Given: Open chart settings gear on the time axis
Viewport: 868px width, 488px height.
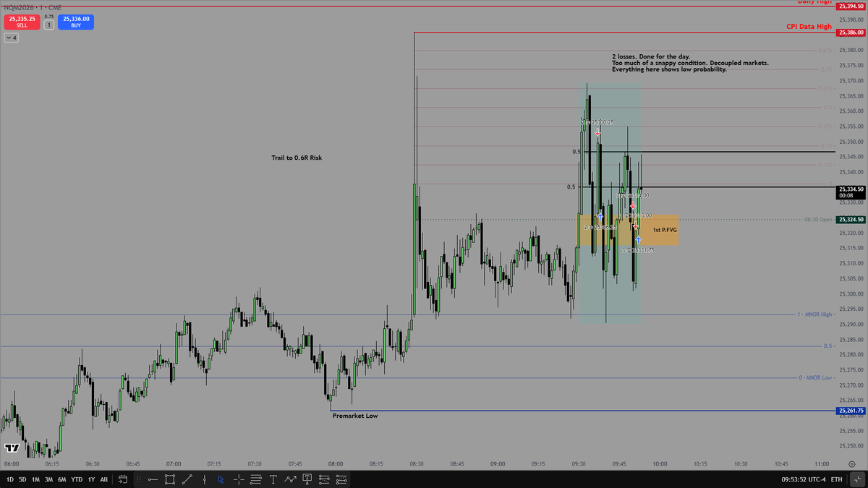Looking at the screenshot, I should (x=851, y=464).
